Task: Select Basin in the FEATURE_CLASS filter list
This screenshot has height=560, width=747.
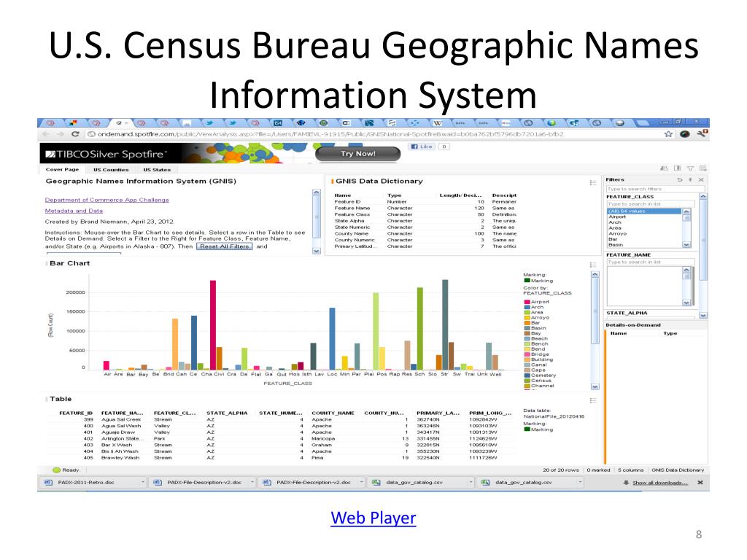Action: pos(615,245)
